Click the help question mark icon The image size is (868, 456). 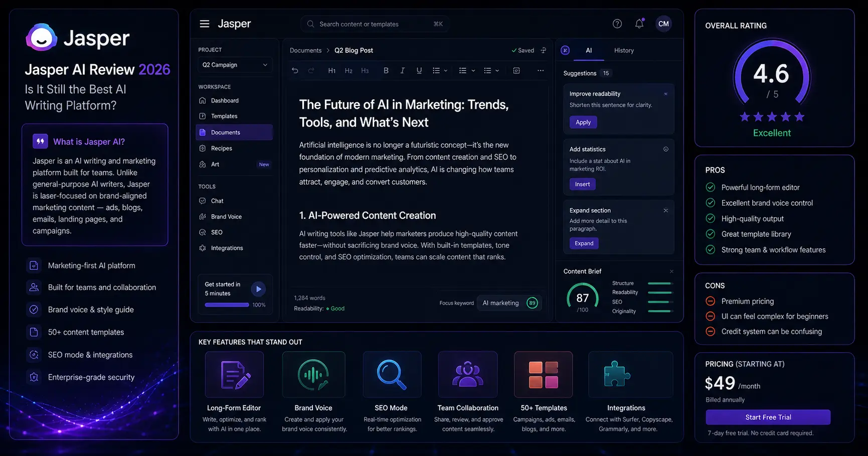617,24
